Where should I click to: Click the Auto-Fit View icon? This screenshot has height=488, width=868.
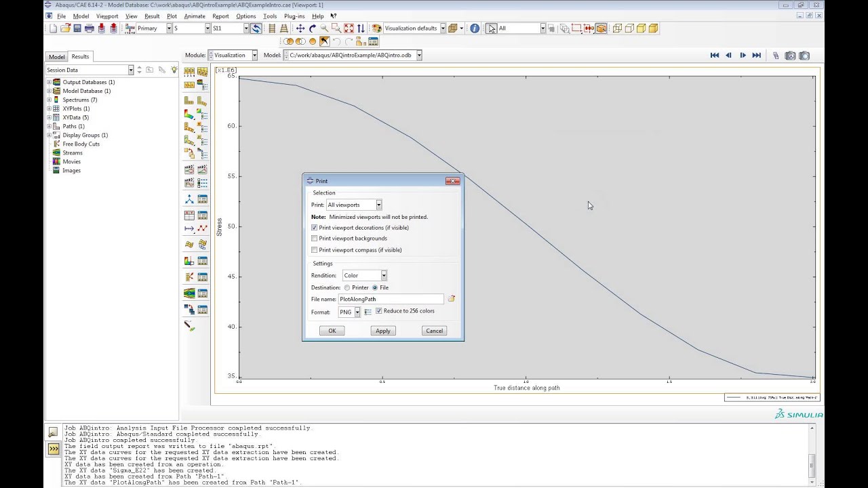(349, 28)
